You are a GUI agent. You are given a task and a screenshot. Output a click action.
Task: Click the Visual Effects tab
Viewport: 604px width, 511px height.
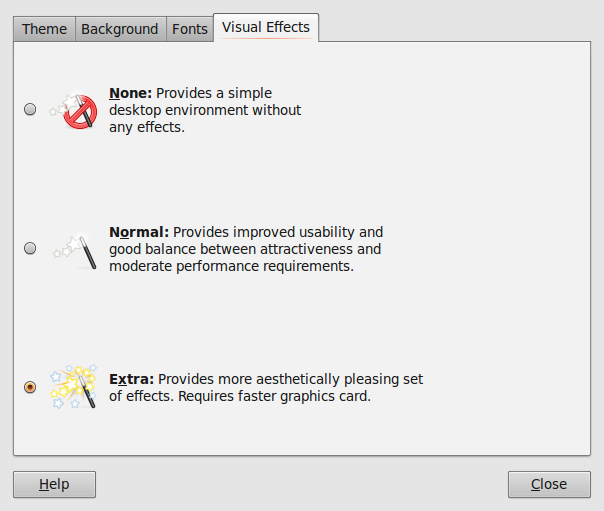click(266, 27)
